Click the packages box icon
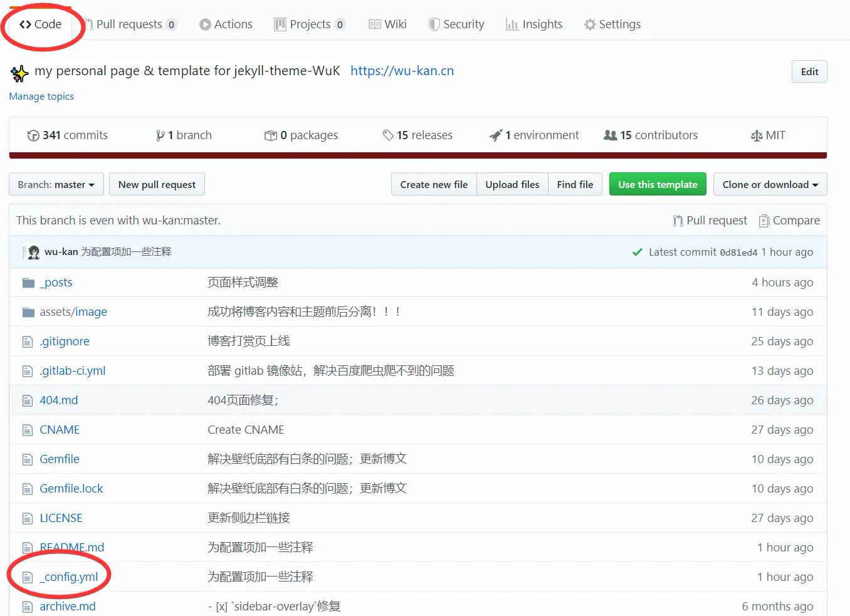This screenshot has width=850, height=616. click(271, 135)
